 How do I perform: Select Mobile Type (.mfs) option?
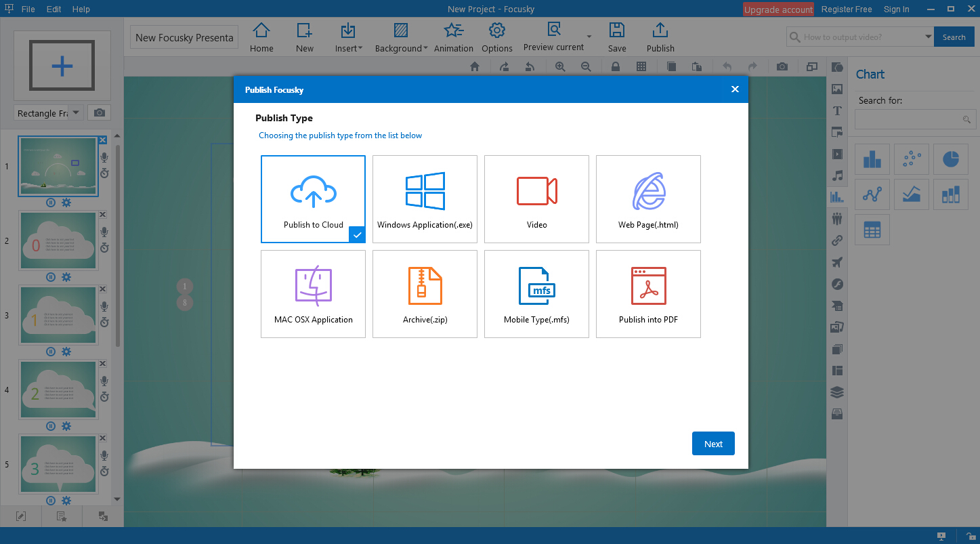[x=536, y=294]
